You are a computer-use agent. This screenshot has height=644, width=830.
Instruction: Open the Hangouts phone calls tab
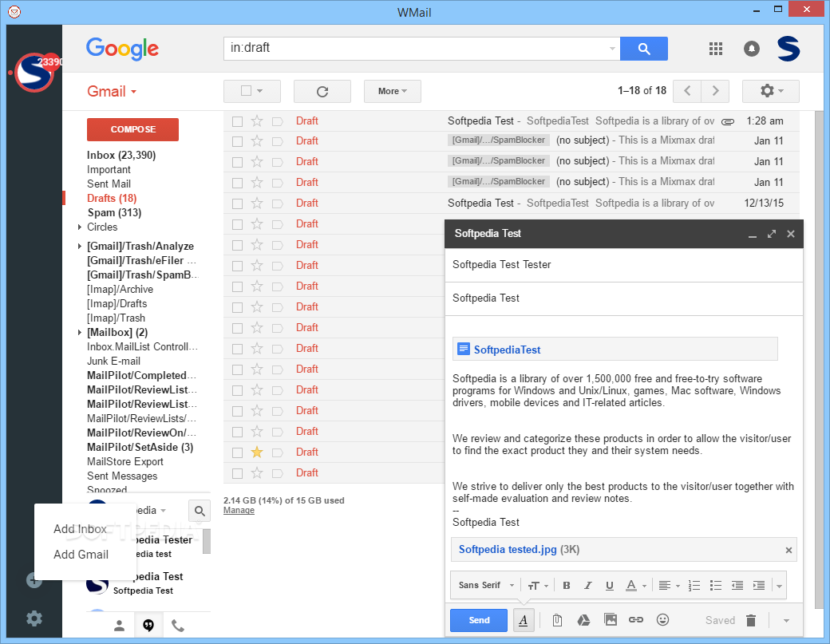[x=178, y=626]
